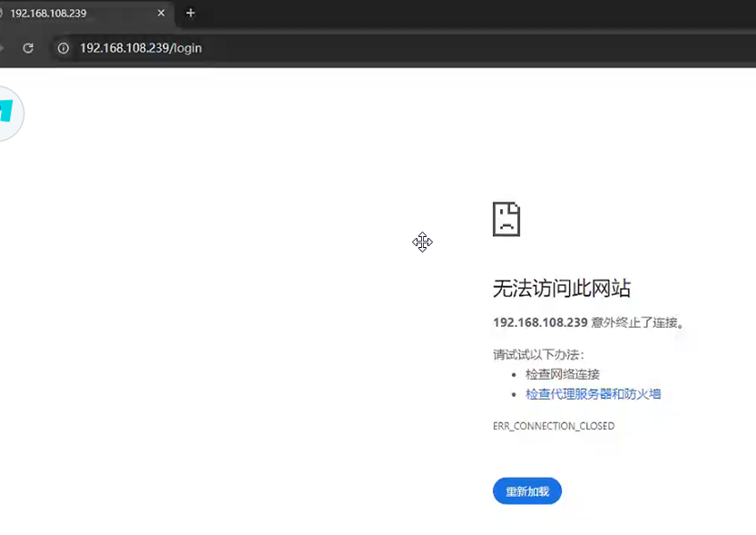The image size is (756, 535).
Task: Click the sad page error icon
Action: click(506, 219)
